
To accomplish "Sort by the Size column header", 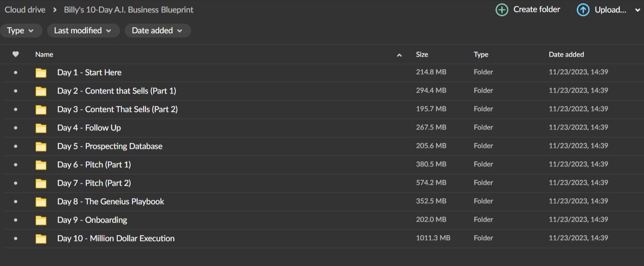I will [422, 54].
